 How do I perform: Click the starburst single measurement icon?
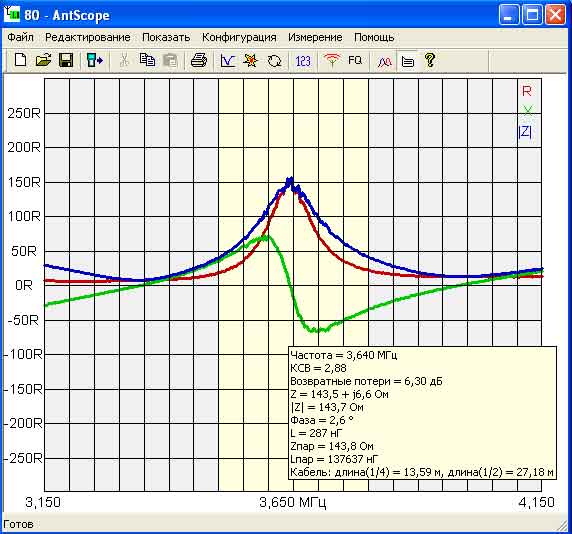(251, 60)
